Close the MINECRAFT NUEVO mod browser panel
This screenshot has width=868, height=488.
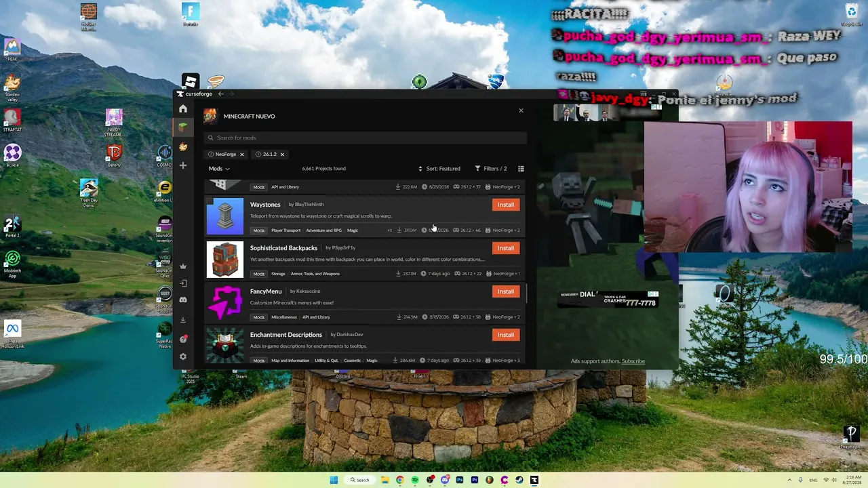[x=521, y=110]
